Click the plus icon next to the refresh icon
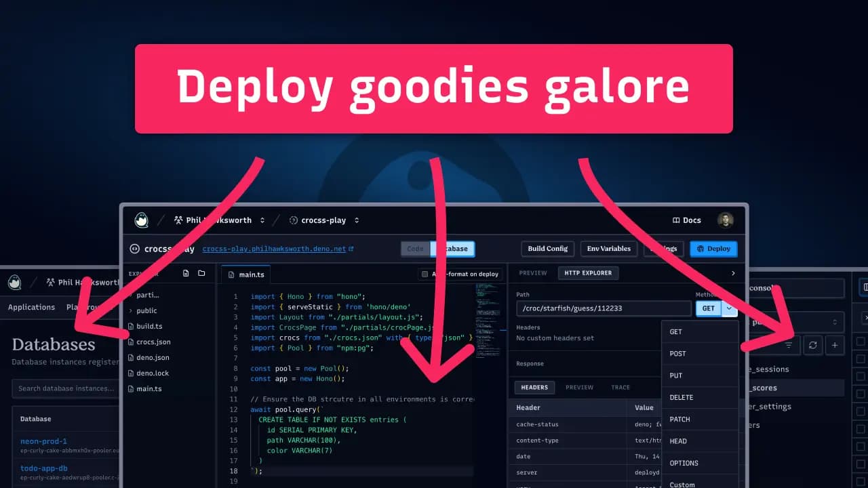This screenshot has height=488, width=868. click(x=835, y=345)
